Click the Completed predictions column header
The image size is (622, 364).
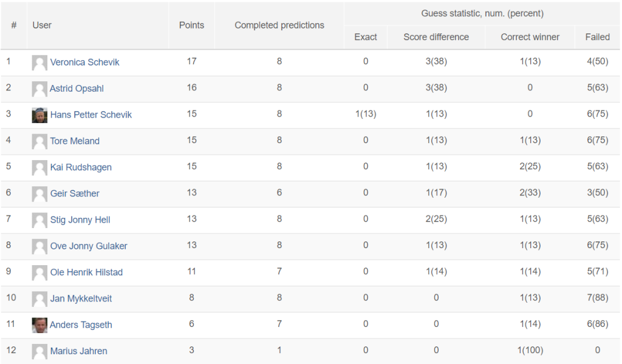279,25
